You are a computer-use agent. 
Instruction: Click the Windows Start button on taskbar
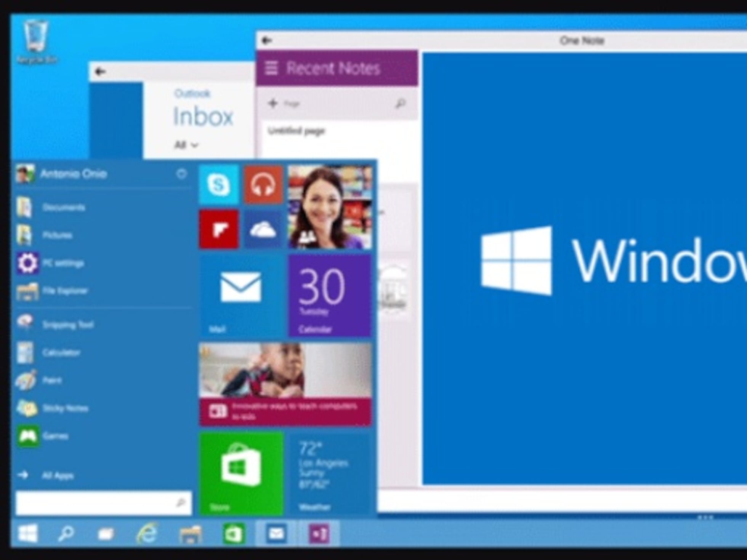pyautogui.click(x=28, y=533)
